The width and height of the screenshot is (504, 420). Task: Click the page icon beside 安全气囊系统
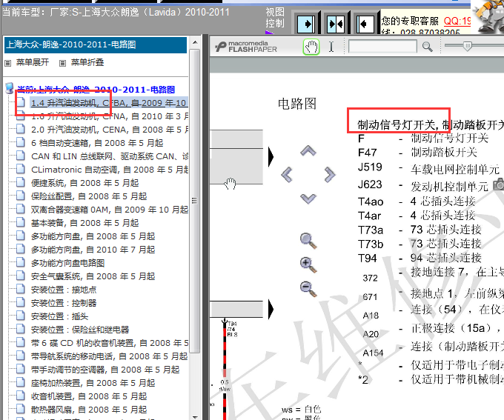point(21,276)
